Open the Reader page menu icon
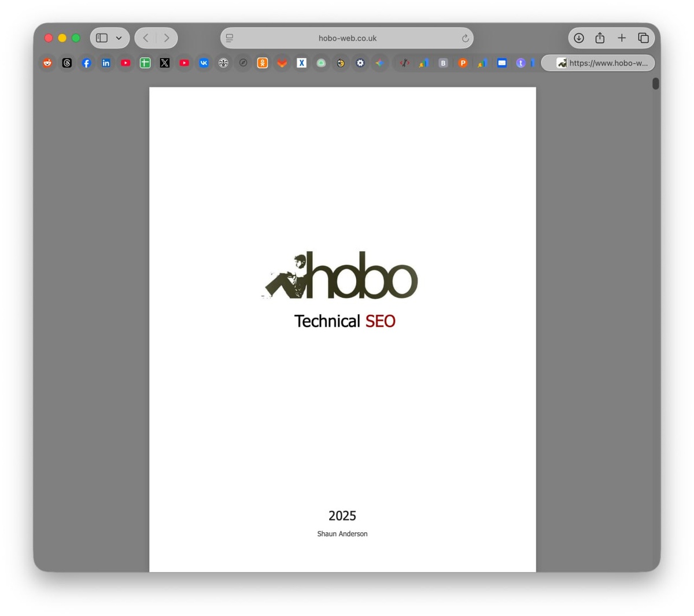Viewport: 694px width, 616px height. coord(230,38)
